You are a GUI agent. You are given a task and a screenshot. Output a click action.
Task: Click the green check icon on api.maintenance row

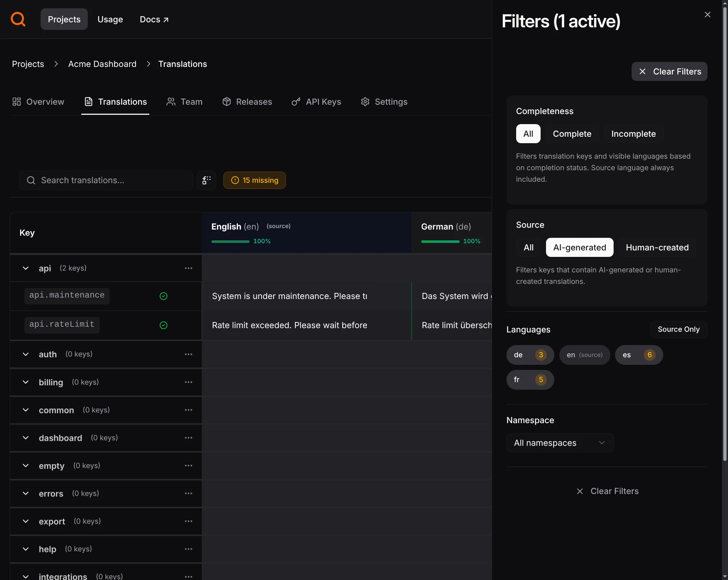164,296
